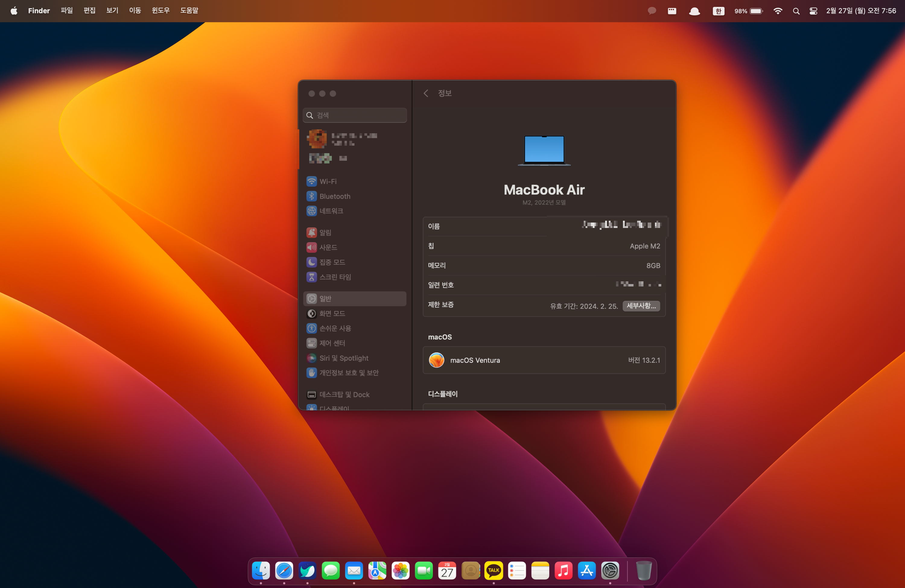Open the 파일 menu in menu bar
The width and height of the screenshot is (905, 588).
[x=67, y=11]
